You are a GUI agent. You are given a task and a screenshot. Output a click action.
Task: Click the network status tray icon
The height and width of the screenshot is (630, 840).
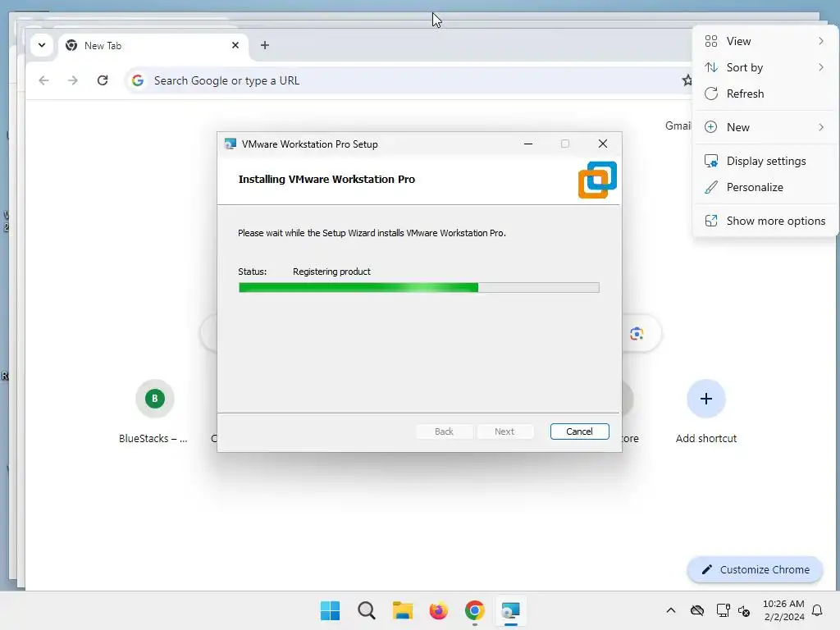click(x=723, y=610)
